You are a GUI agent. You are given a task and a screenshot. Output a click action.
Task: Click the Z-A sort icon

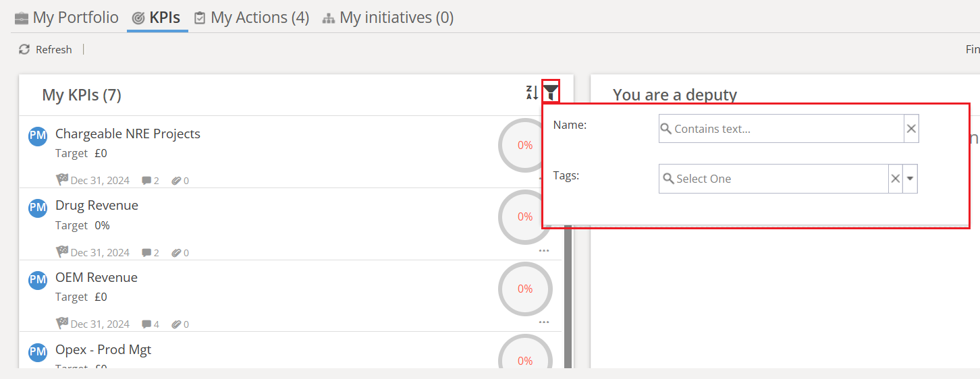[532, 93]
